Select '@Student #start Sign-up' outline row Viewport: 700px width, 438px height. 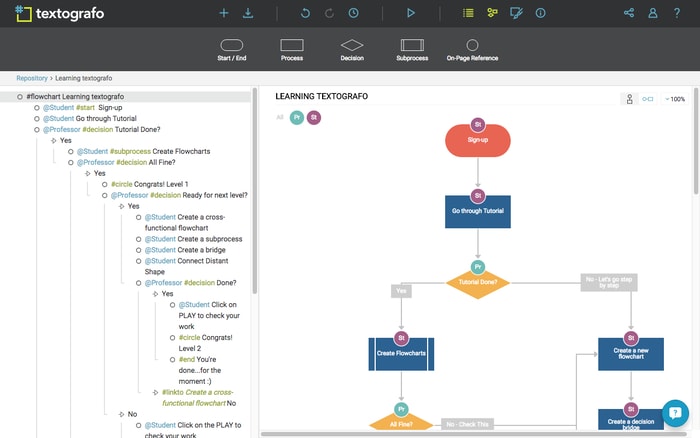pos(83,108)
